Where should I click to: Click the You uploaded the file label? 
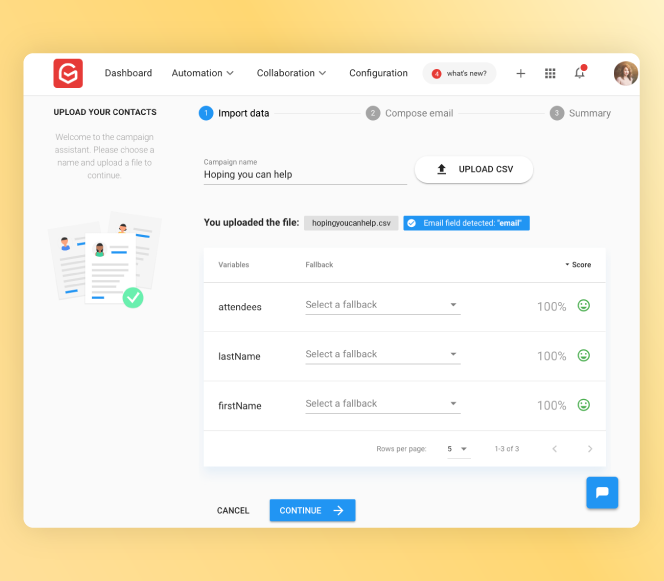251,223
